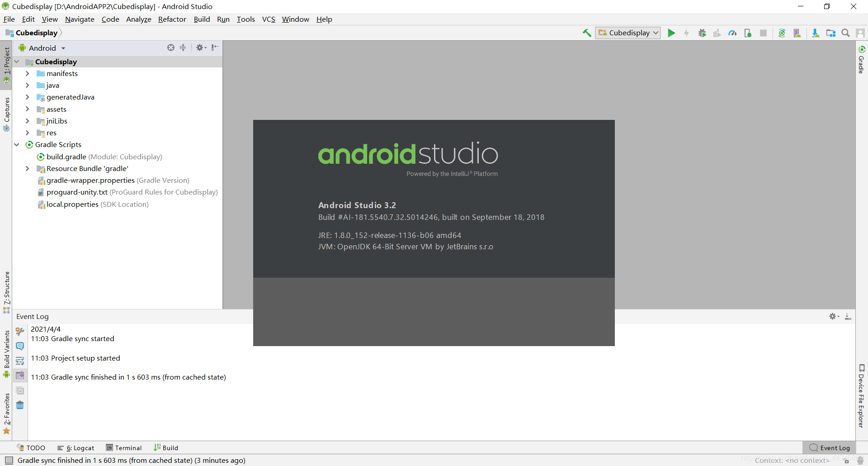Click the Event Log balloon icon

pos(20,346)
